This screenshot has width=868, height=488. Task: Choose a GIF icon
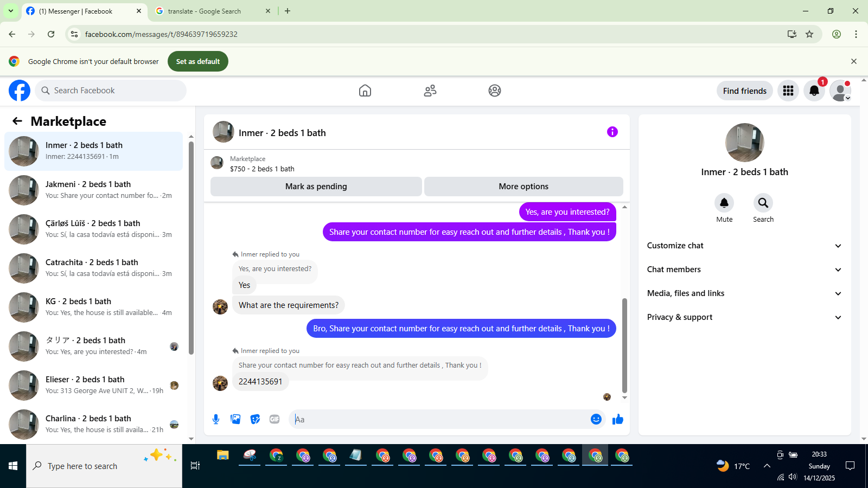tap(275, 419)
